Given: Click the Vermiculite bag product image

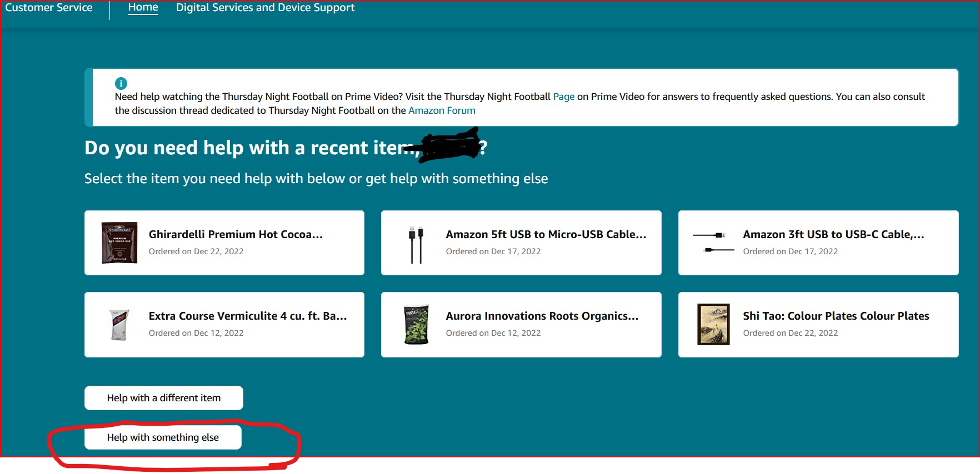Looking at the screenshot, I should pyautogui.click(x=119, y=325).
